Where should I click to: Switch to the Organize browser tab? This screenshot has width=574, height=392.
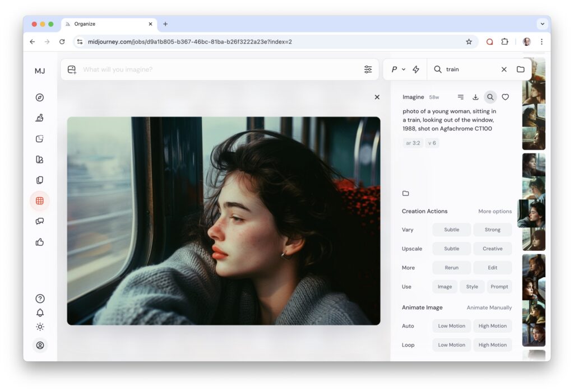pyautogui.click(x=107, y=24)
